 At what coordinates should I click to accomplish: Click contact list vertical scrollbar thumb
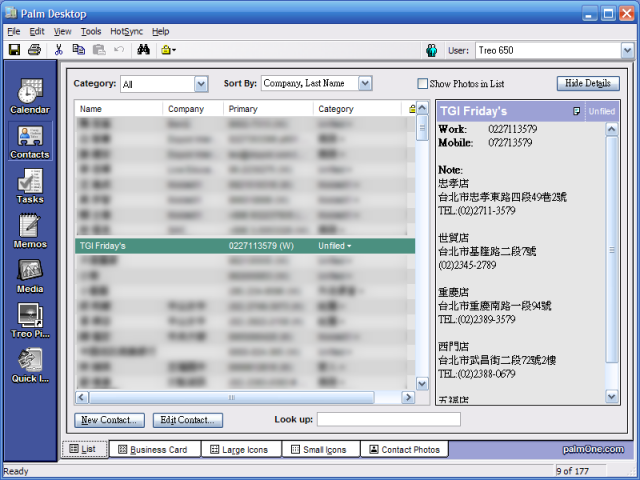click(422, 128)
